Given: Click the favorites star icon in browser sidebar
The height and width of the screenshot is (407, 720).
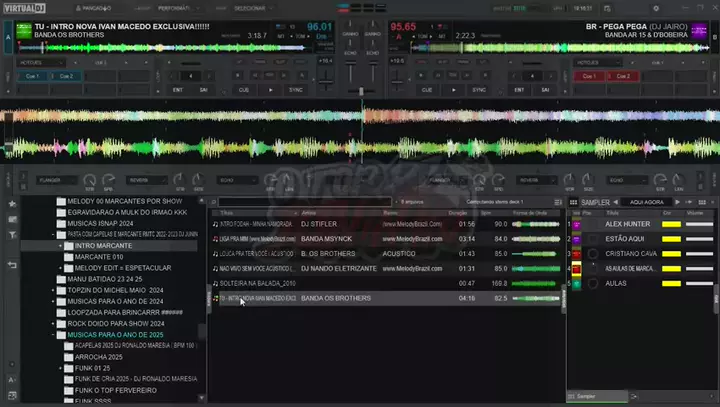Looking at the screenshot, I should (x=12, y=204).
